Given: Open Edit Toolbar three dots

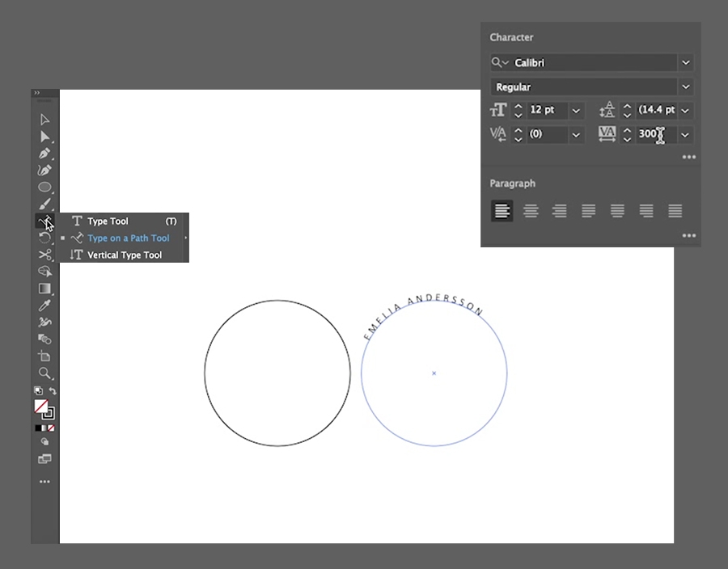Looking at the screenshot, I should tap(44, 482).
